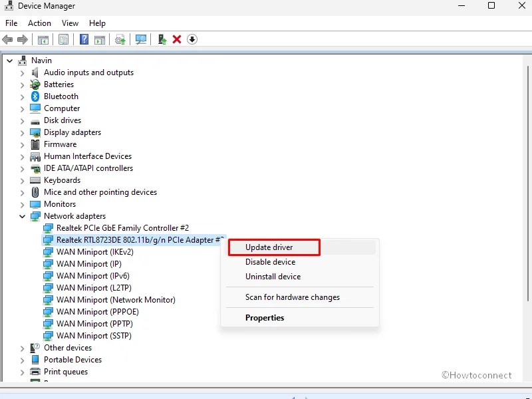Click the red X Uninstall device icon
Viewport: 532px width, 399px height.
pos(177,39)
